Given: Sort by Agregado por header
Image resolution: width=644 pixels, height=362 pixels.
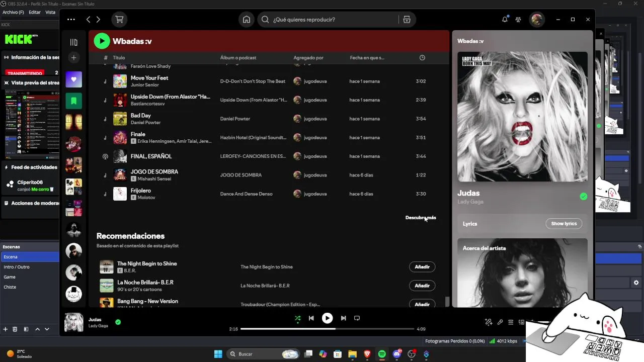Looking at the screenshot, I should (308, 58).
